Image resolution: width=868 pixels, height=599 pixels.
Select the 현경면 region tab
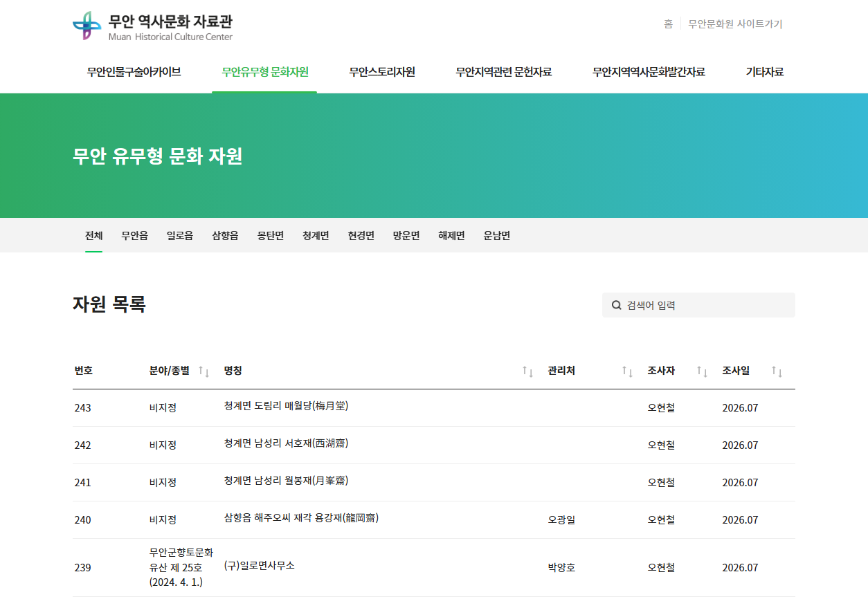[361, 236]
